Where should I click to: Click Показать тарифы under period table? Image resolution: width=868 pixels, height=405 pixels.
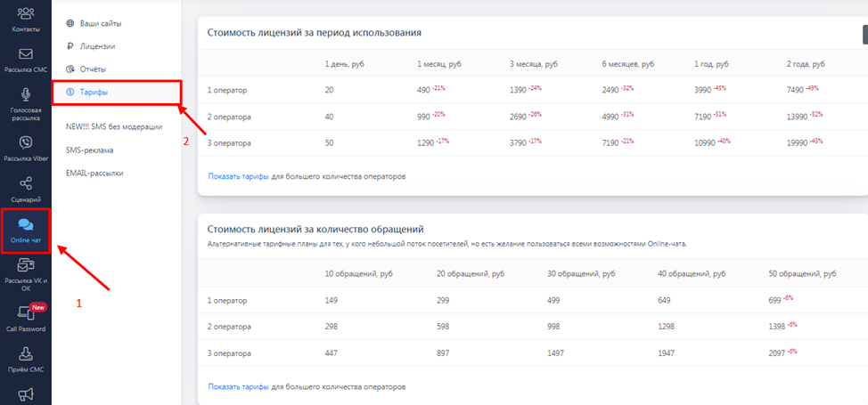click(239, 176)
